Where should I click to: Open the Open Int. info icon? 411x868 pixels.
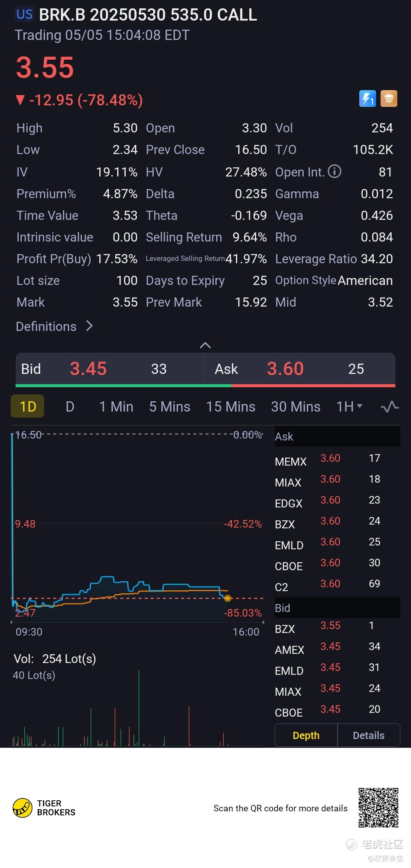[x=335, y=172]
